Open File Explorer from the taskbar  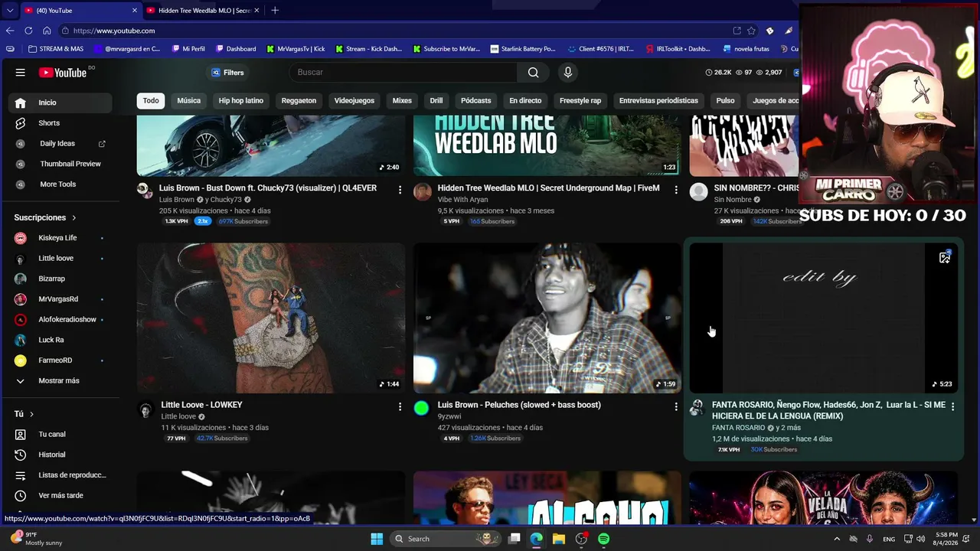[559, 539]
